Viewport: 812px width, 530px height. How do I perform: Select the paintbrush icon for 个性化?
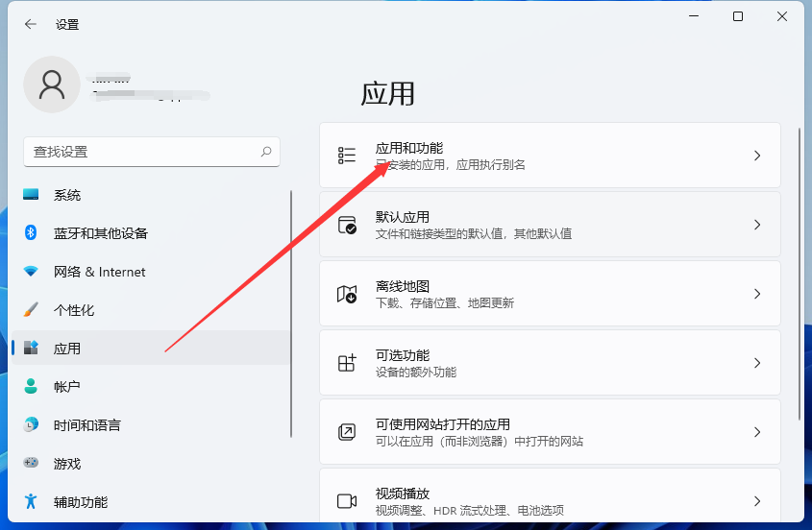pyautogui.click(x=31, y=309)
